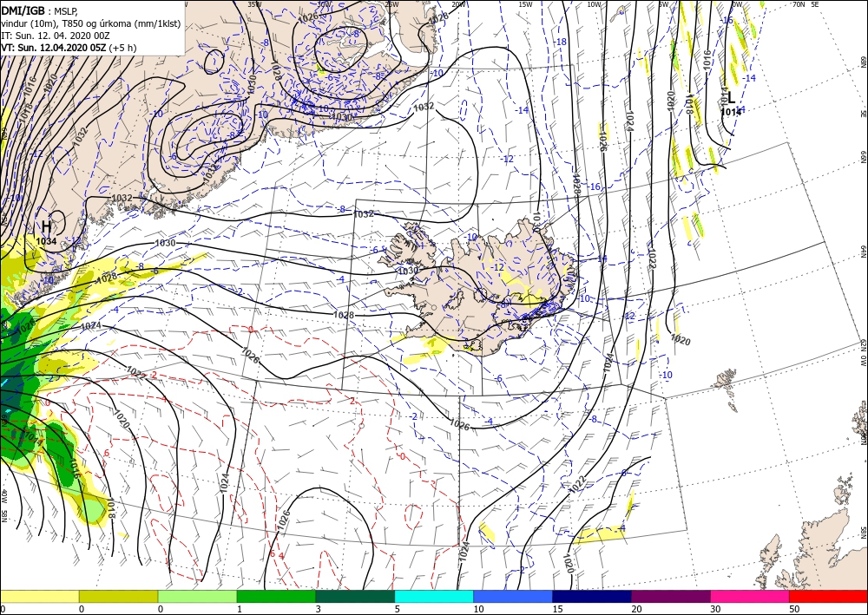Click the Iceland landmass on the map
The height and width of the screenshot is (615, 868).
[x=482, y=288]
